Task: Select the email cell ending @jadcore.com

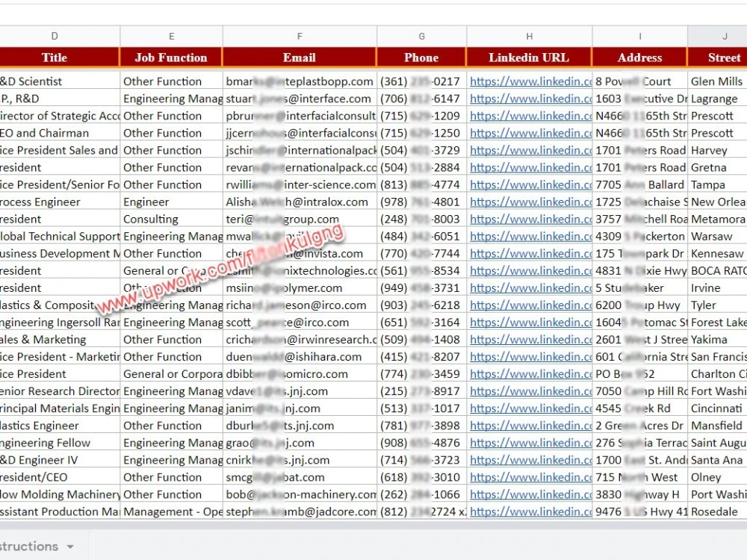Action: tap(300, 512)
